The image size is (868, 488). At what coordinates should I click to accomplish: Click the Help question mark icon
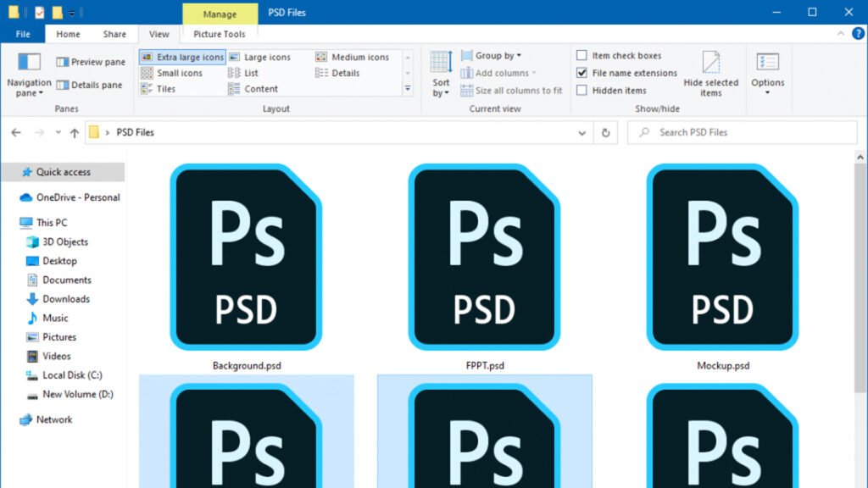(858, 34)
